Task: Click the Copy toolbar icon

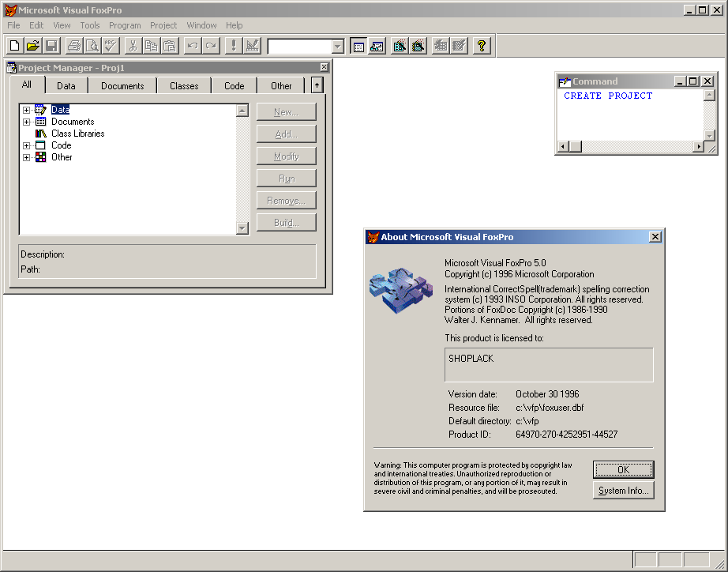Action: coord(152,46)
